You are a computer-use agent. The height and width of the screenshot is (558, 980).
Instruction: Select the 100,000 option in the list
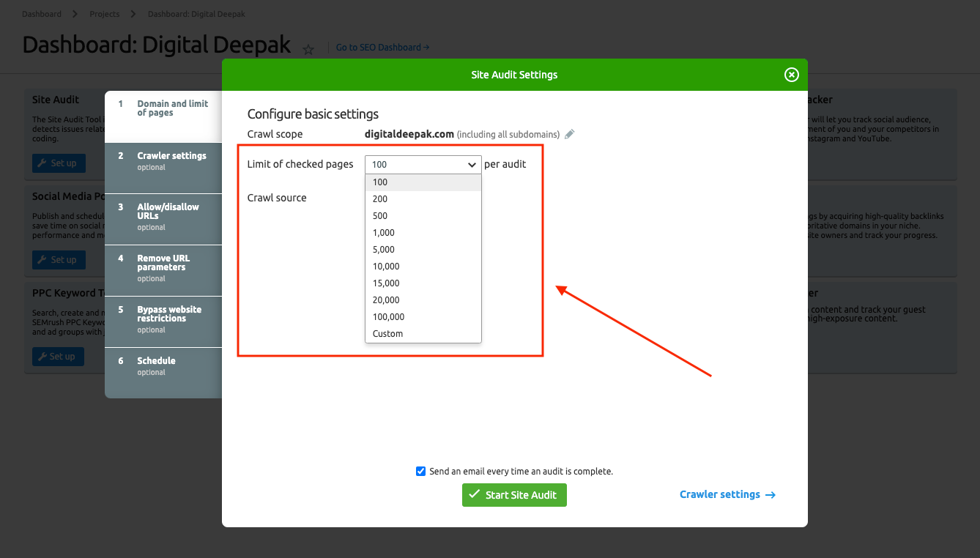point(387,316)
